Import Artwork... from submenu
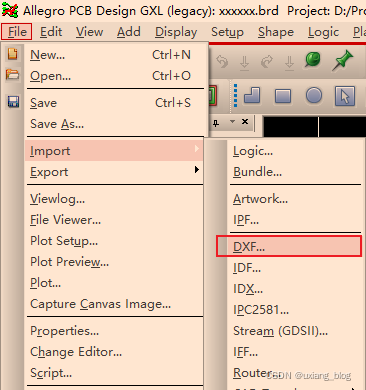The image size is (366, 390). click(295, 199)
